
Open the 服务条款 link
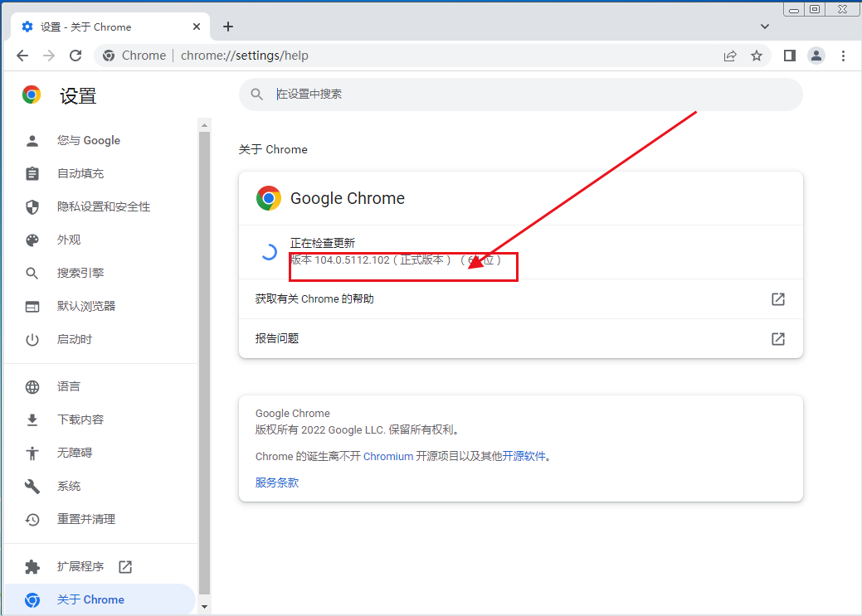[x=277, y=483]
